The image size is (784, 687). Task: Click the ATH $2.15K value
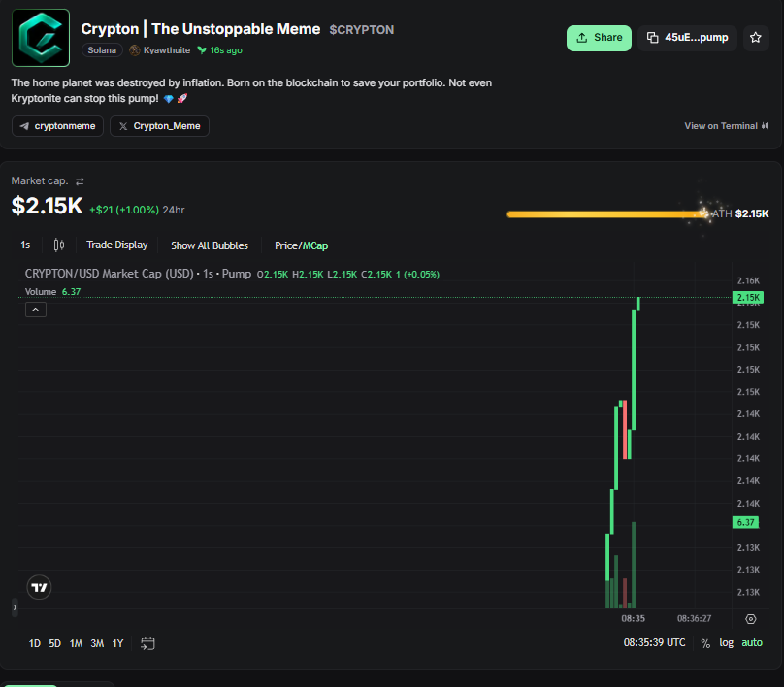[x=752, y=214]
